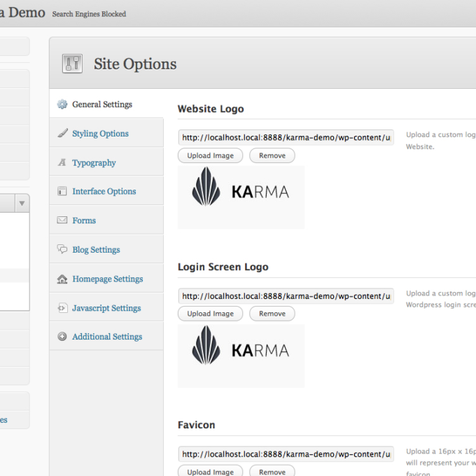Click the house icon for Homepage Settings
Viewport: 476px width, 476px height.
point(62,279)
